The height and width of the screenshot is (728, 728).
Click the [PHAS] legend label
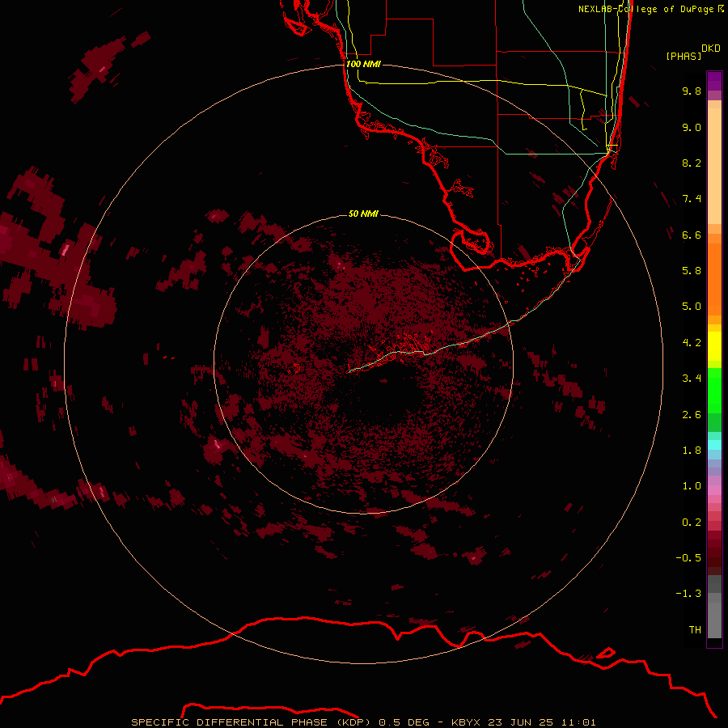(684, 57)
